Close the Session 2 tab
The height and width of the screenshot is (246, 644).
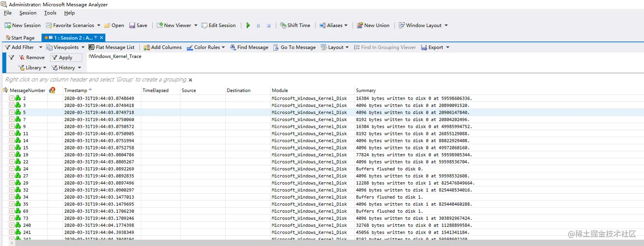coord(101,37)
